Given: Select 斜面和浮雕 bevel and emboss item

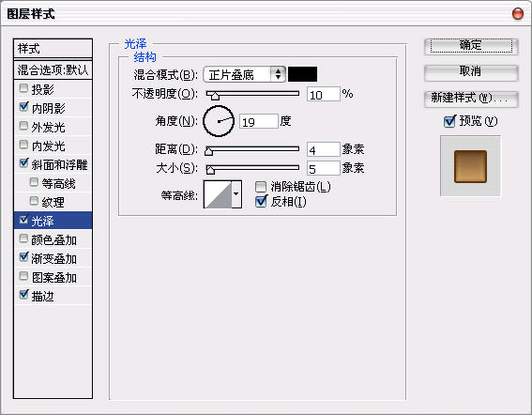Looking at the screenshot, I should (x=53, y=164).
